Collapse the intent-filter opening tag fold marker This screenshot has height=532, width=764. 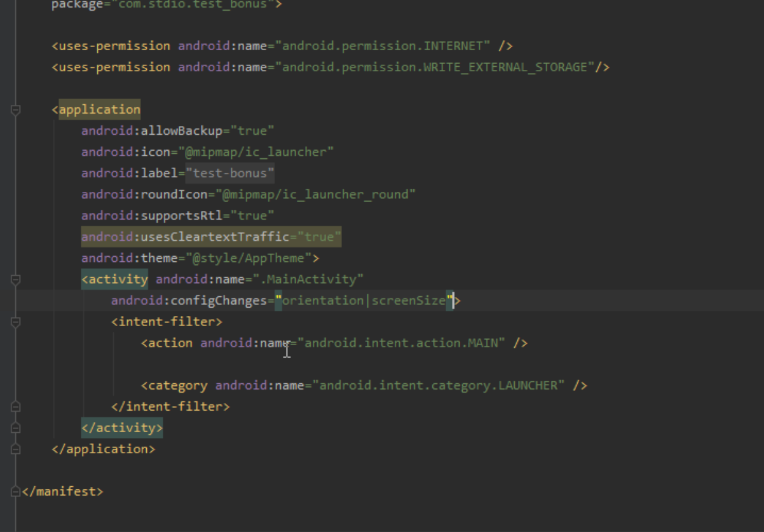point(16,322)
